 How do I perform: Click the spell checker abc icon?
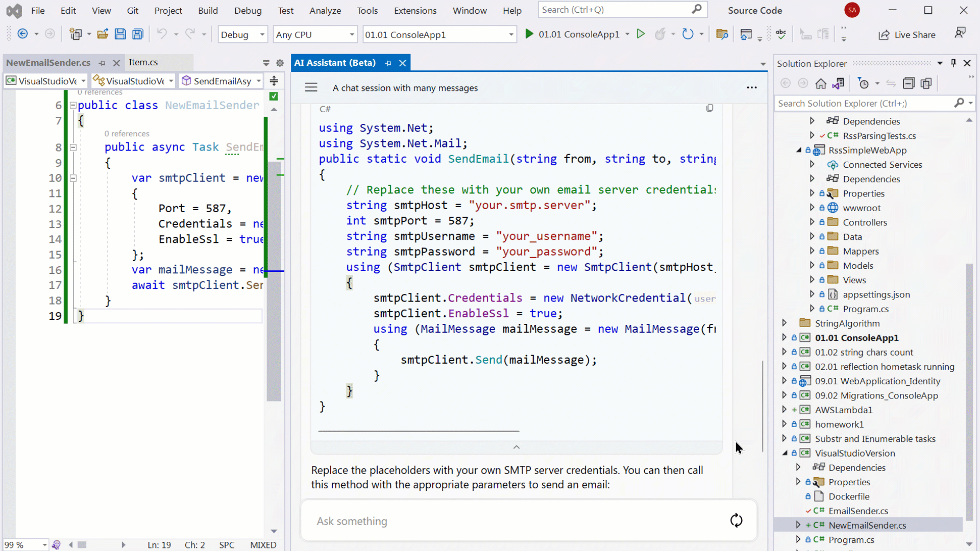[781, 34]
